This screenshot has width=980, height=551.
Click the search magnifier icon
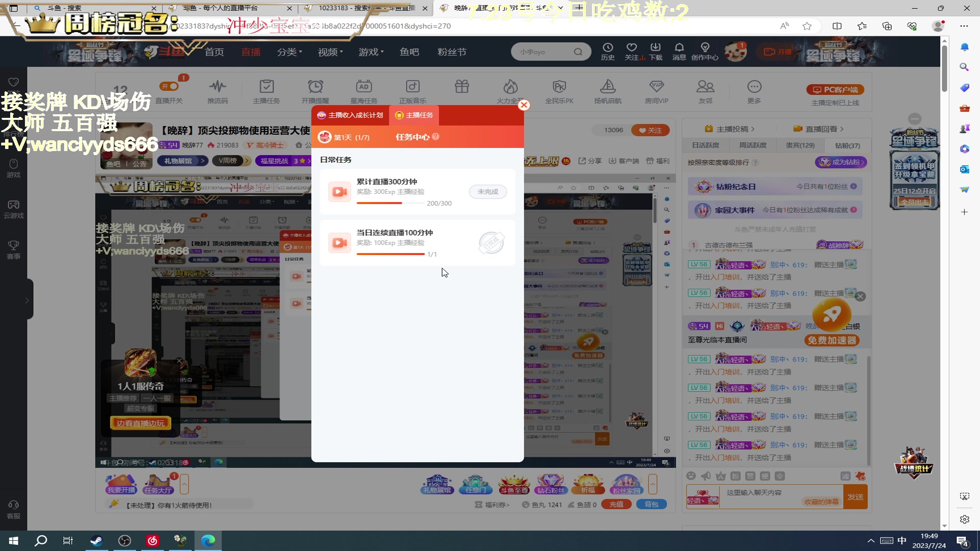[x=578, y=52]
